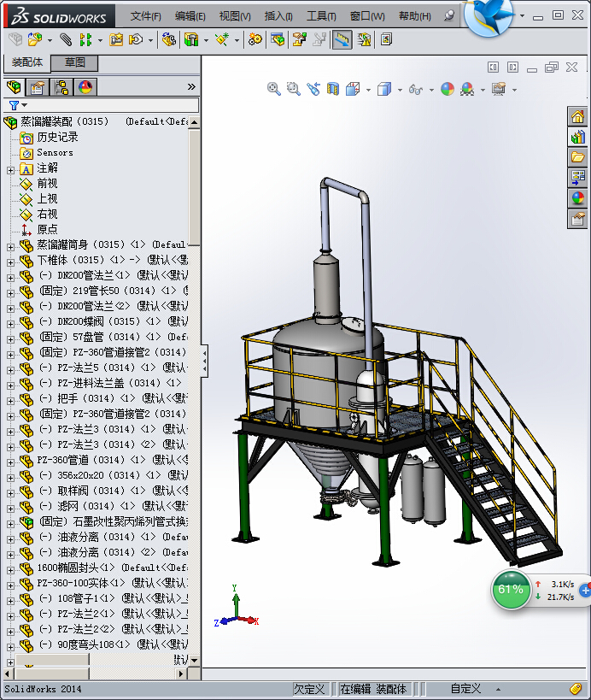The height and width of the screenshot is (700, 591).
Task: Open the 编辑(E) menu
Action: pos(190,16)
